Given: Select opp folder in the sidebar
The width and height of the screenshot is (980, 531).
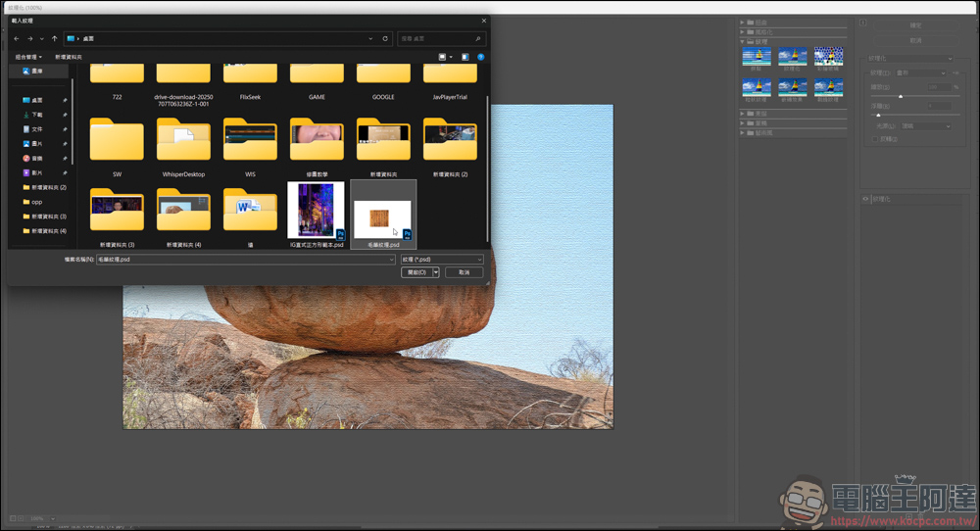Looking at the screenshot, I should [32, 202].
